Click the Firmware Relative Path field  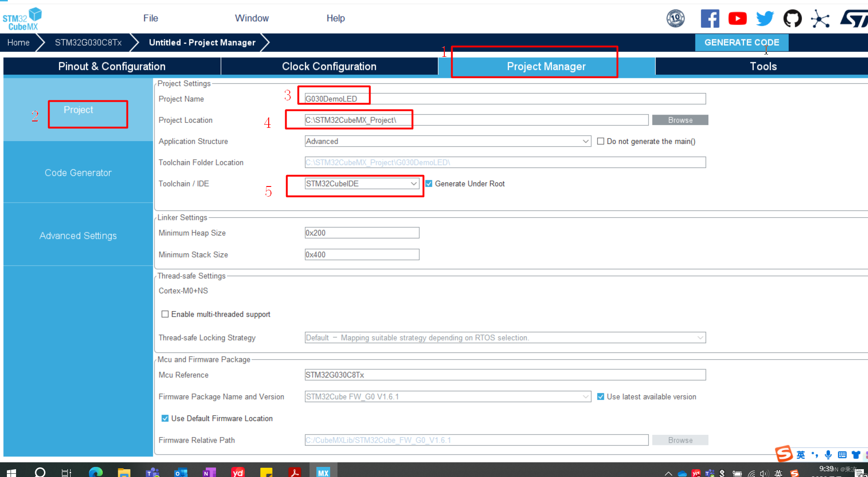[x=476, y=440]
